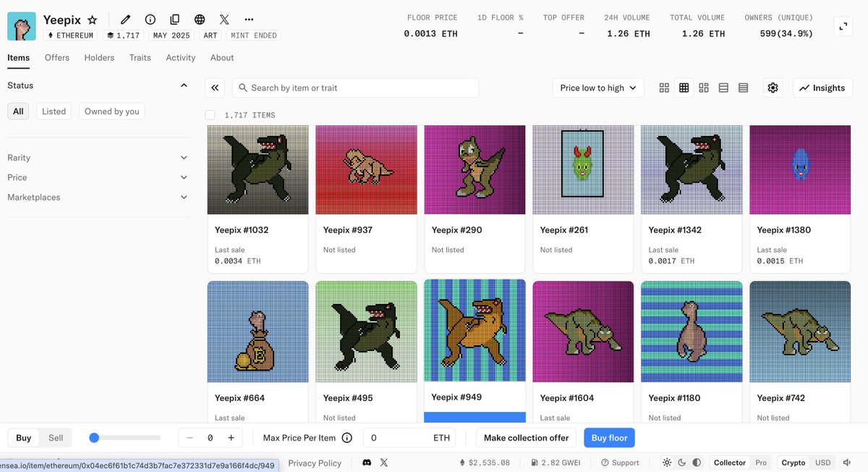
Task: Click the pencil edit icon
Action: click(x=125, y=20)
